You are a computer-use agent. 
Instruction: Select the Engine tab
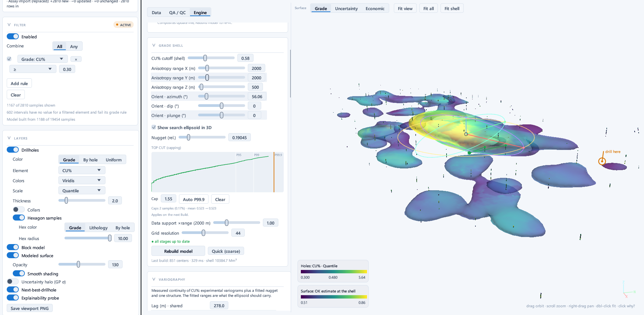(200, 12)
